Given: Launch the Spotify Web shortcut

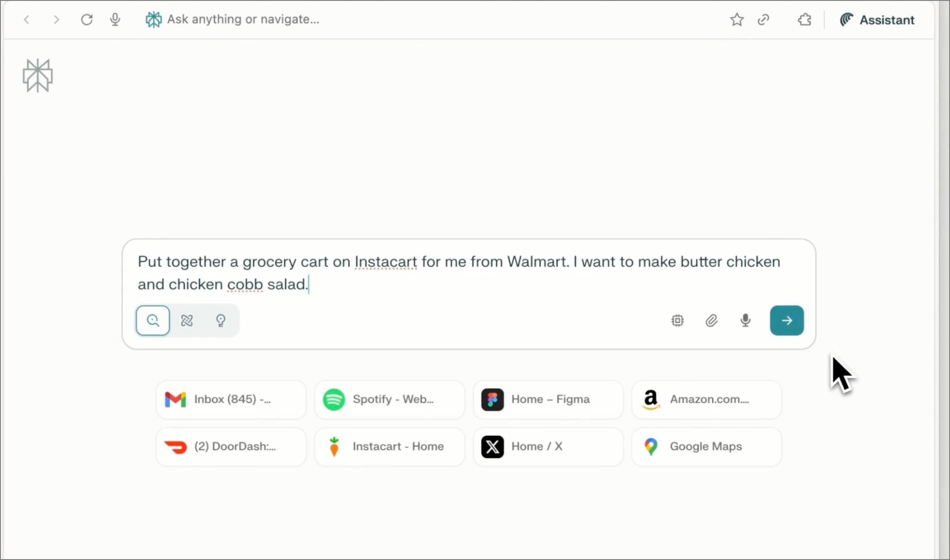Looking at the screenshot, I should (x=389, y=399).
